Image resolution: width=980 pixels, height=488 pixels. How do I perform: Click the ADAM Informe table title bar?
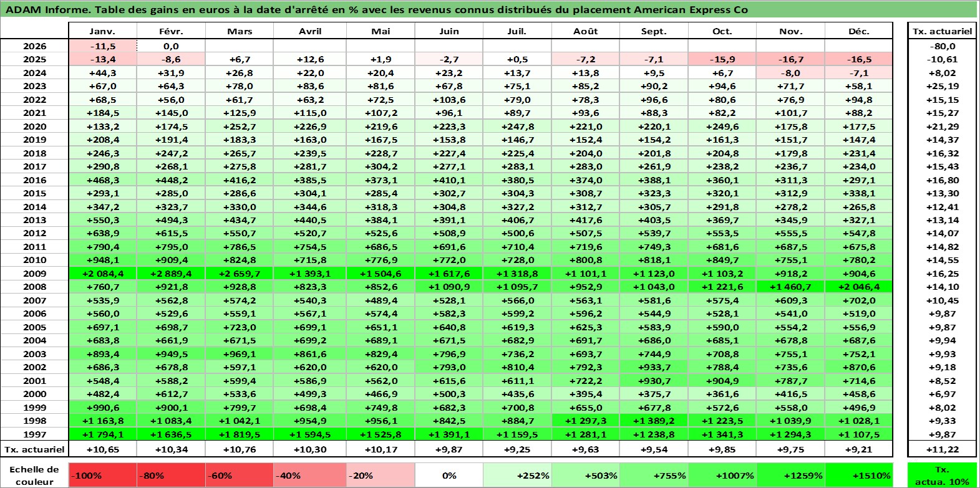tap(489, 9)
